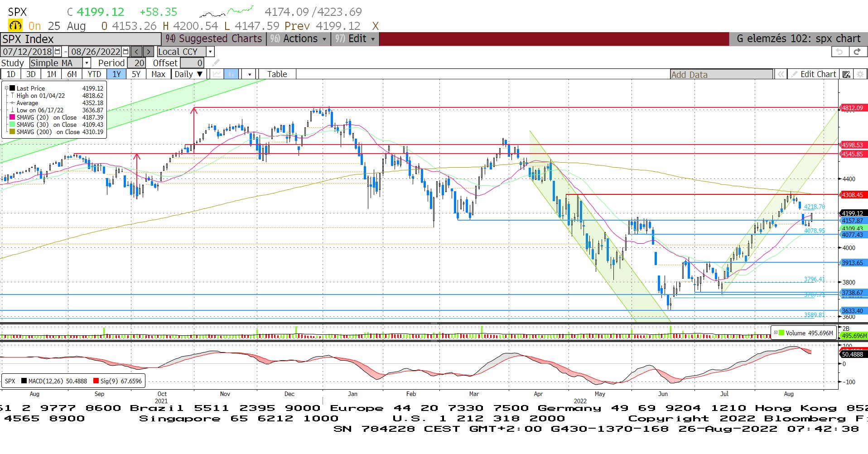Click the olive SMAVG (200) color swatch
868x454 pixels.
coord(12,132)
